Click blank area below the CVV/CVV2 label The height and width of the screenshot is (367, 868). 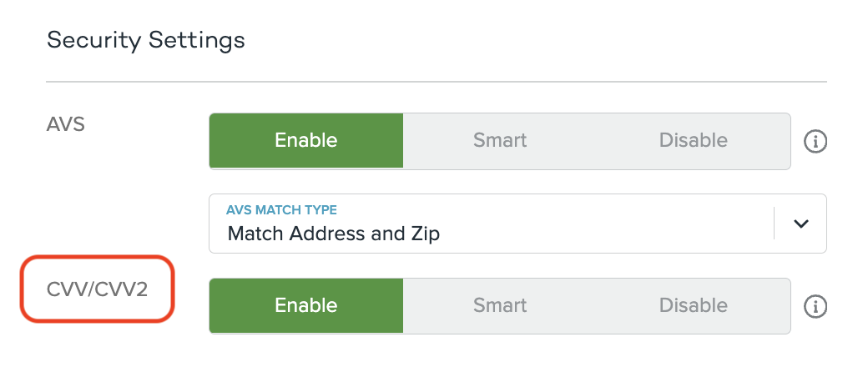(97, 346)
